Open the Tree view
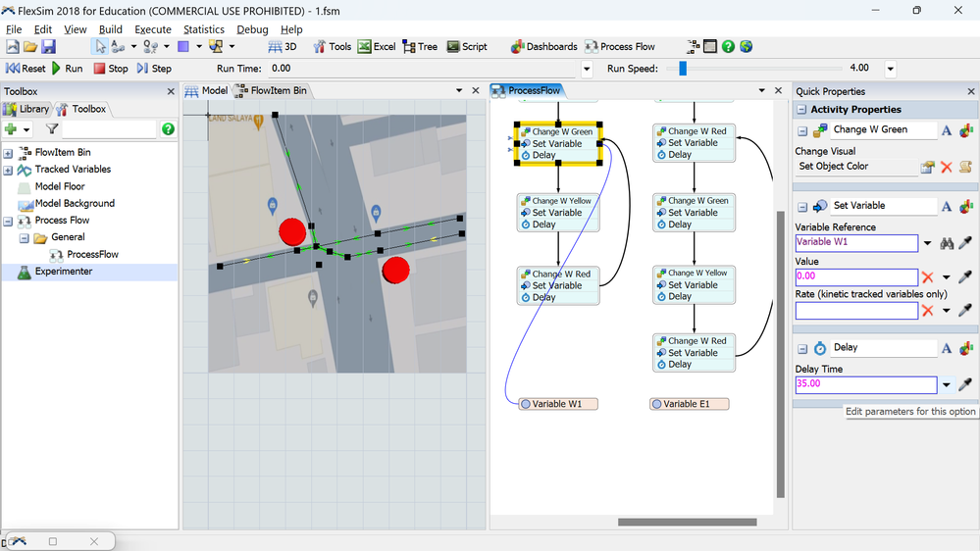The height and width of the screenshot is (551, 980). tap(420, 46)
